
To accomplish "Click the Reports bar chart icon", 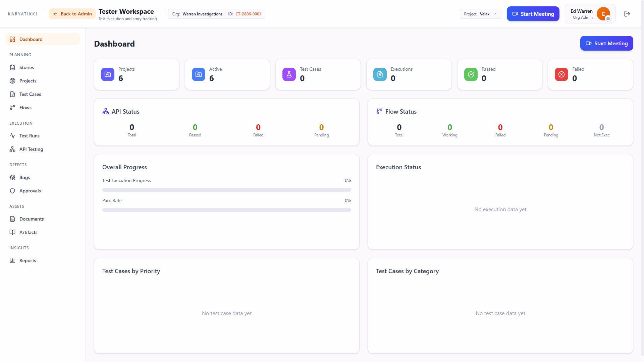I will (x=12, y=260).
